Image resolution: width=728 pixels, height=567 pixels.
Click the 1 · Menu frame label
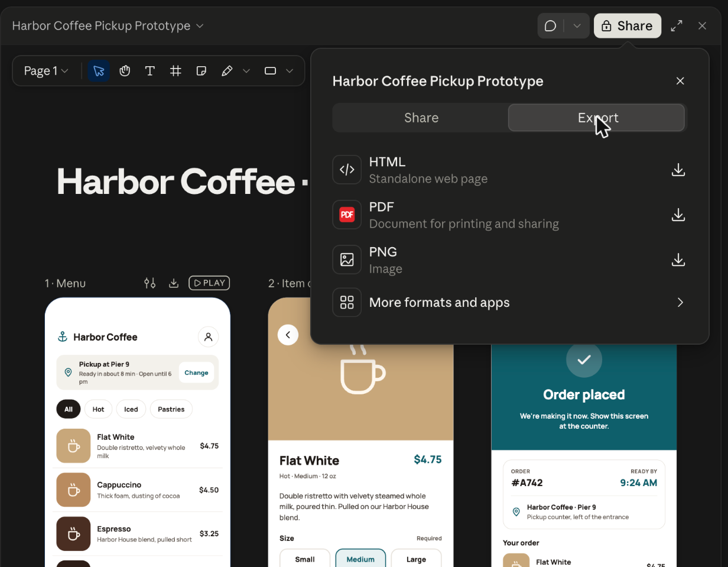click(65, 283)
